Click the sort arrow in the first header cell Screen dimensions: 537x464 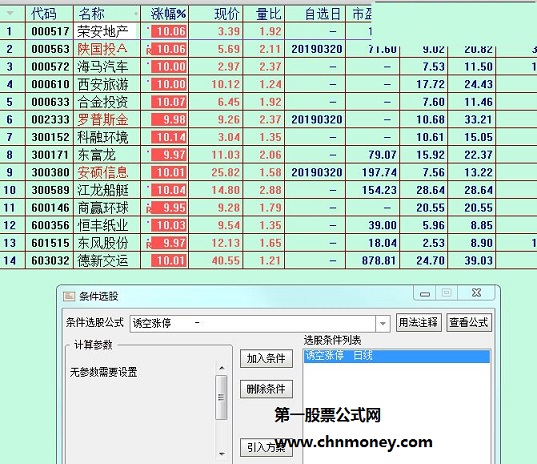point(10,13)
